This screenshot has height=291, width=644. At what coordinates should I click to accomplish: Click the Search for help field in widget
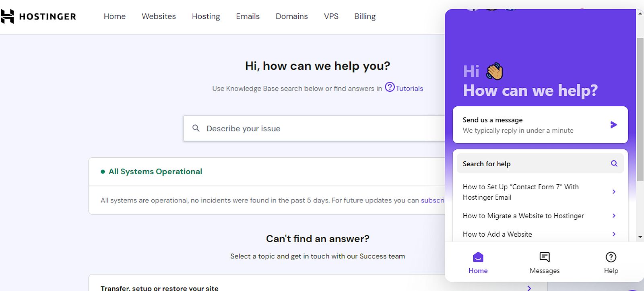(540, 164)
